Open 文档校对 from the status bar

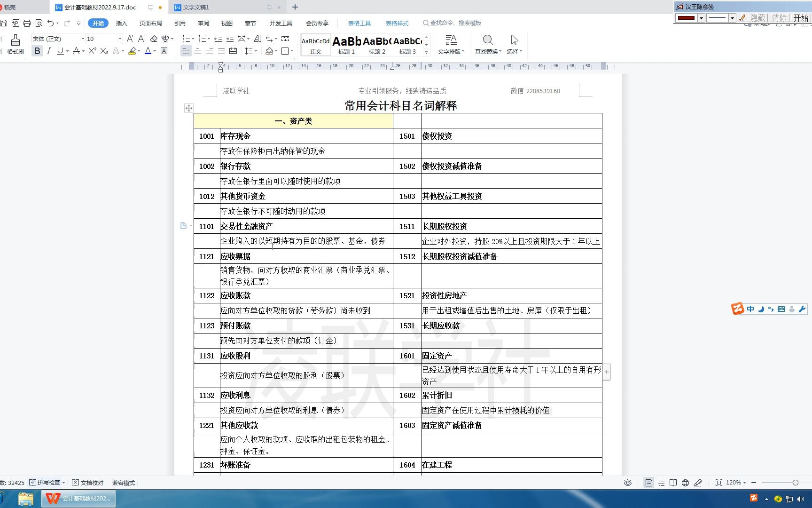pyautogui.click(x=89, y=483)
